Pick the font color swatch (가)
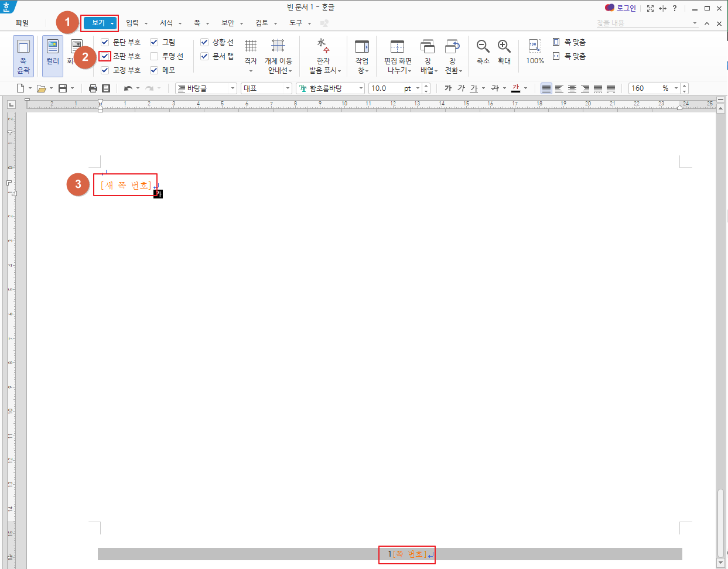Screen dimensions: 728x569 516,88
